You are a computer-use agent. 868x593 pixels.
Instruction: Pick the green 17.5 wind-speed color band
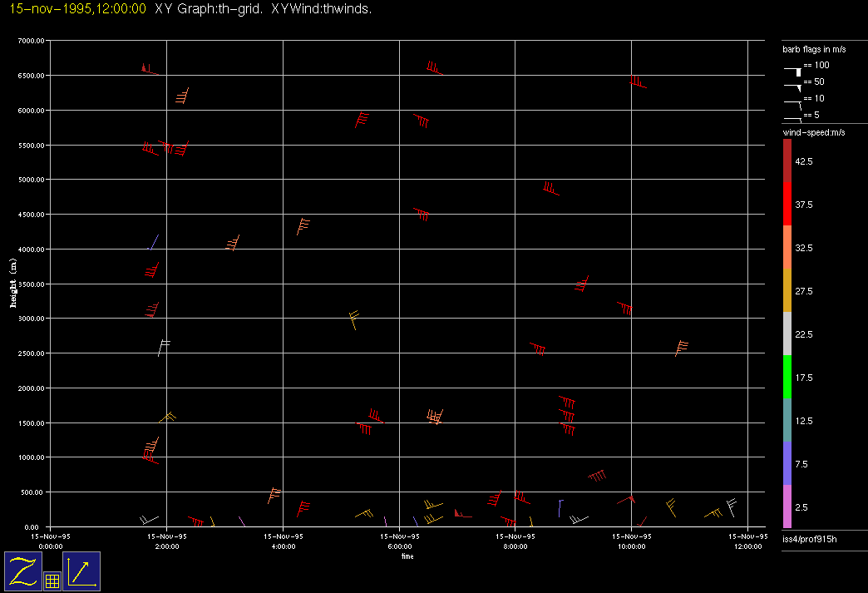click(x=787, y=377)
